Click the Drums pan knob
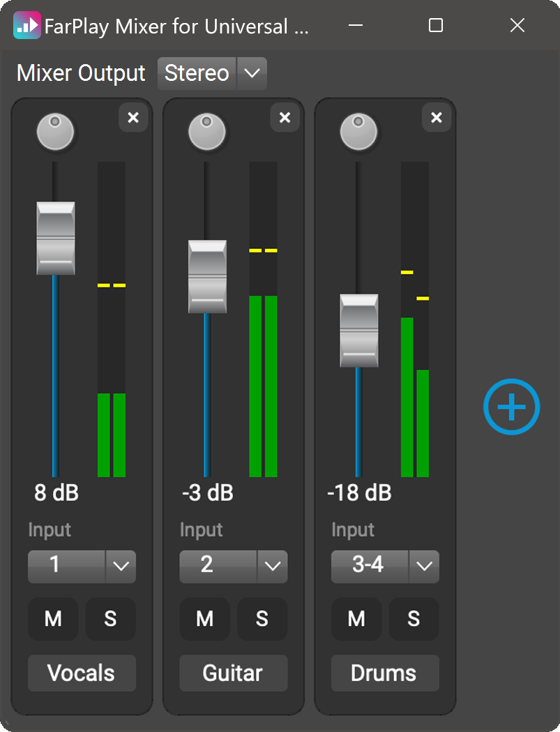This screenshot has width=560, height=732. (x=358, y=131)
